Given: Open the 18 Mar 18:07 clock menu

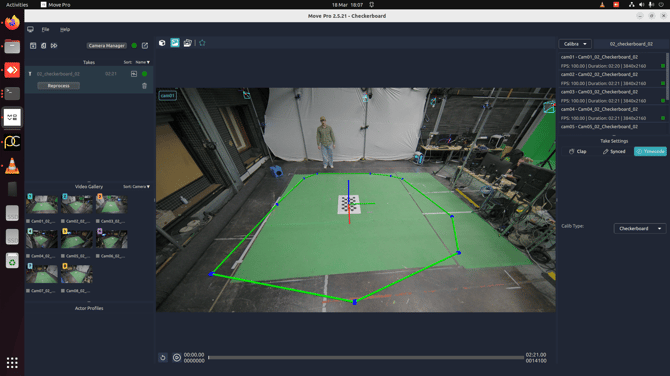Looking at the screenshot, I should pos(347,5).
